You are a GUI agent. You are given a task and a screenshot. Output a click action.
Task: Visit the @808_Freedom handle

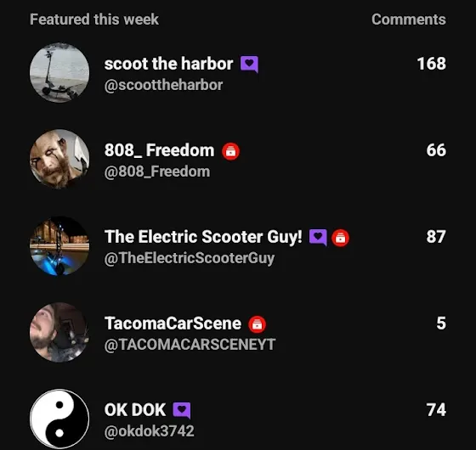tap(157, 172)
